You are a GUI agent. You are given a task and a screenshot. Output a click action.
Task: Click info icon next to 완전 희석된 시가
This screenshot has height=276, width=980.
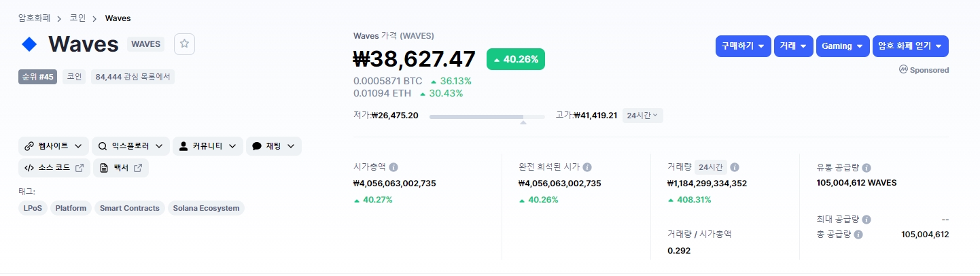[x=587, y=167]
